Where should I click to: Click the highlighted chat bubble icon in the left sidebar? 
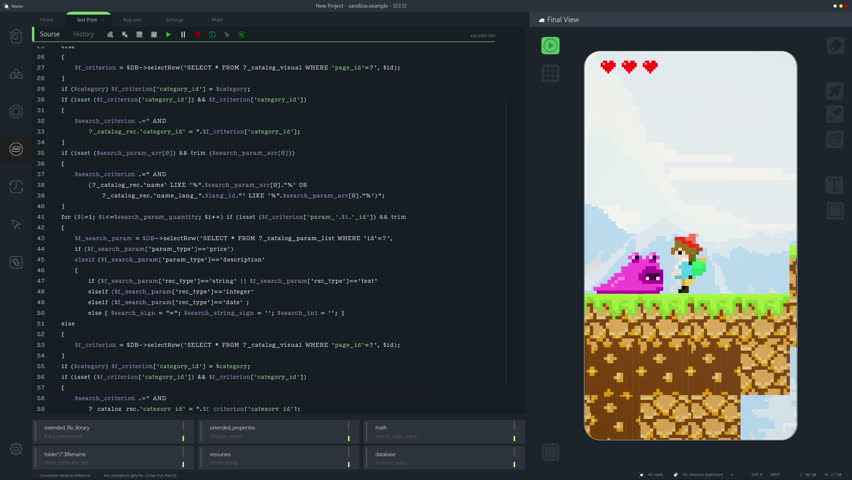pyautogui.click(x=16, y=149)
